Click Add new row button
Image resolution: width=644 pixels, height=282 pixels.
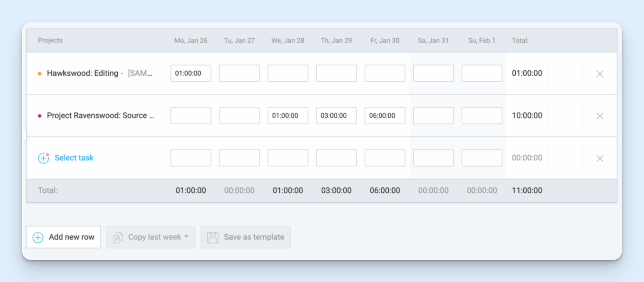click(64, 237)
